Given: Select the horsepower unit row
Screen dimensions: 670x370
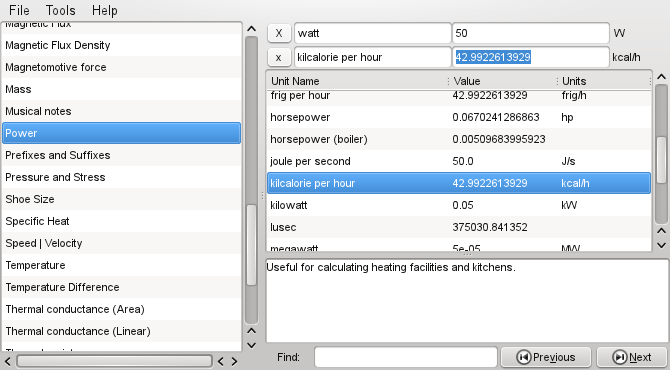Looking at the screenshot, I should point(459,117).
